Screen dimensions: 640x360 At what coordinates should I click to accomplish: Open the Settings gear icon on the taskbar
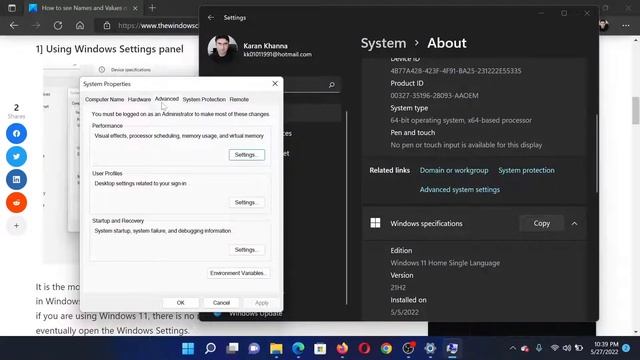pos(430,348)
